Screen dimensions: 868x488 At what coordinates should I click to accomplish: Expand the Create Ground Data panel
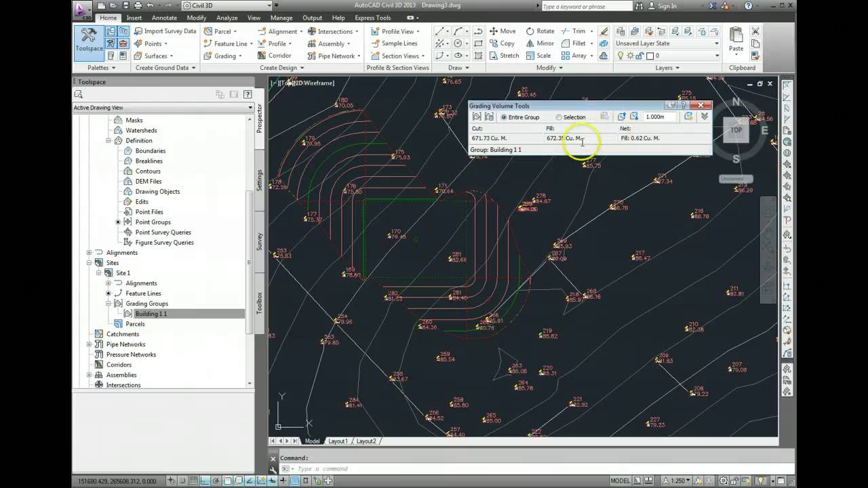(165, 68)
